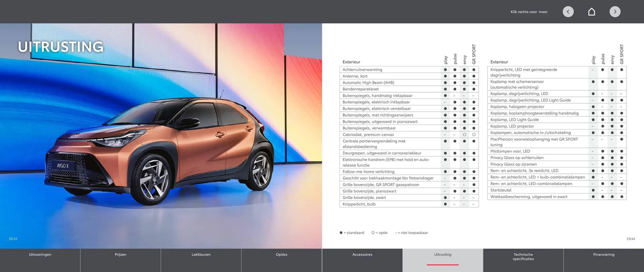Screen dimensions: 644x272
Task: Select 'Rem- en achterlicht, 3e remlicht, LED' row
Action: tap(557, 171)
